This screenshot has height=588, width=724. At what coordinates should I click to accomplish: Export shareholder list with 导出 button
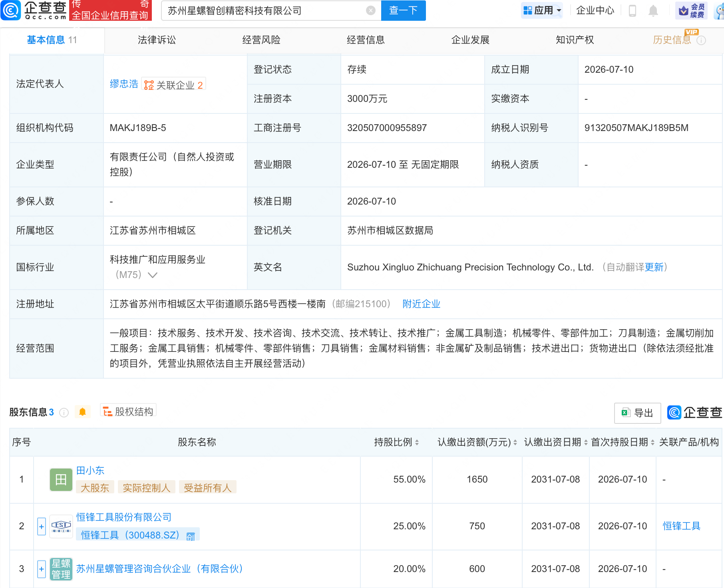click(x=637, y=413)
